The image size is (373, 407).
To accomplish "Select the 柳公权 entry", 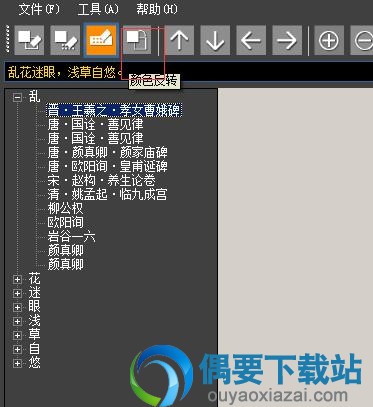I will (65, 208).
